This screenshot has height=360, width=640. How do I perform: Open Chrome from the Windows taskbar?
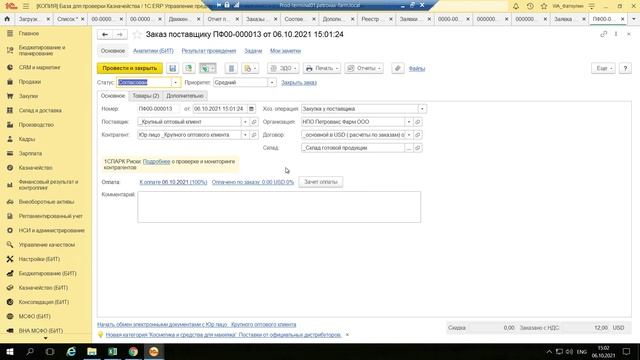[133, 351]
